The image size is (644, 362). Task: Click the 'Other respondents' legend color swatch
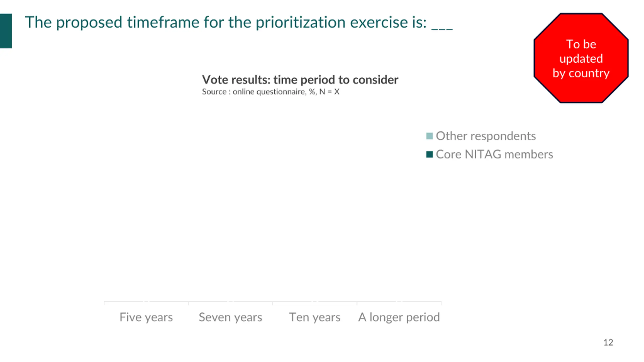pos(429,136)
